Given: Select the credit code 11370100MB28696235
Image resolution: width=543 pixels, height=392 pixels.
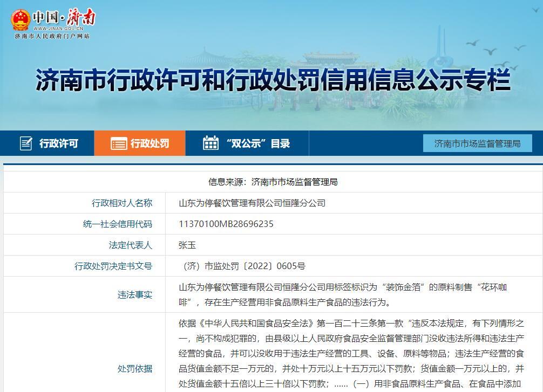Looking at the screenshot, I should coord(226,224).
